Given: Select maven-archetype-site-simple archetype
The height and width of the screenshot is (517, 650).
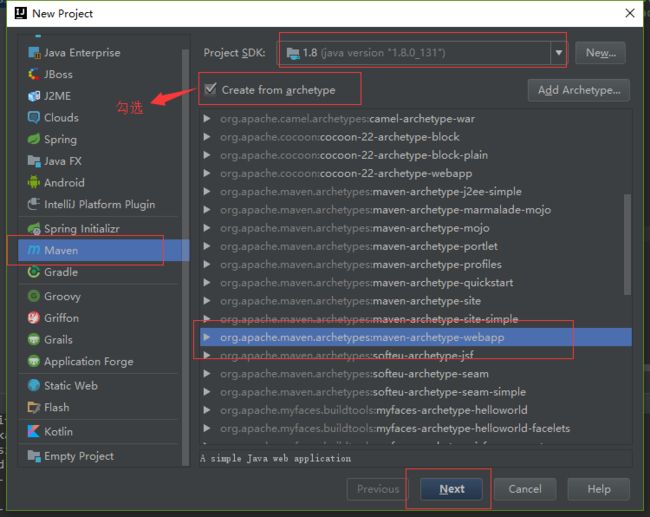Looking at the screenshot, I should point(416,319).
